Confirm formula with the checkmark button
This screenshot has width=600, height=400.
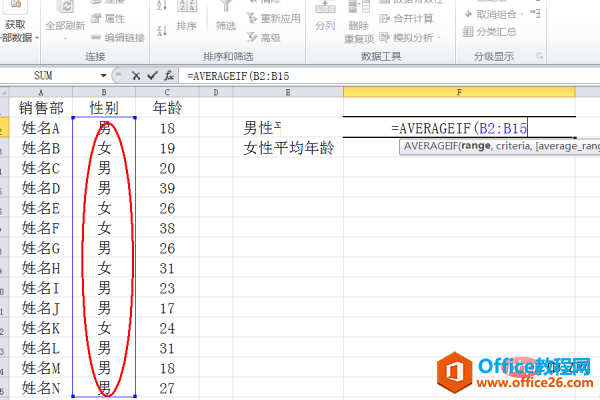(153, 76)
